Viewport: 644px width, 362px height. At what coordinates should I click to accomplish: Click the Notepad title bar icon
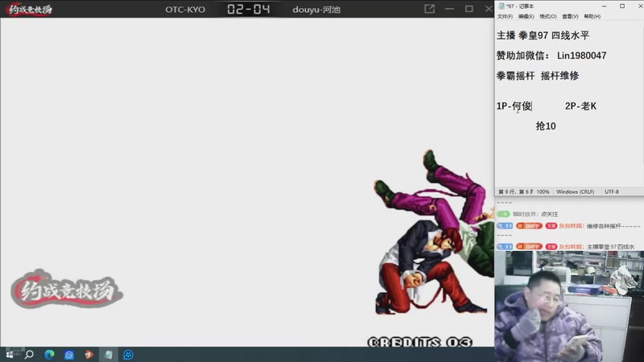pyautogui.click(x=501, y=6)
